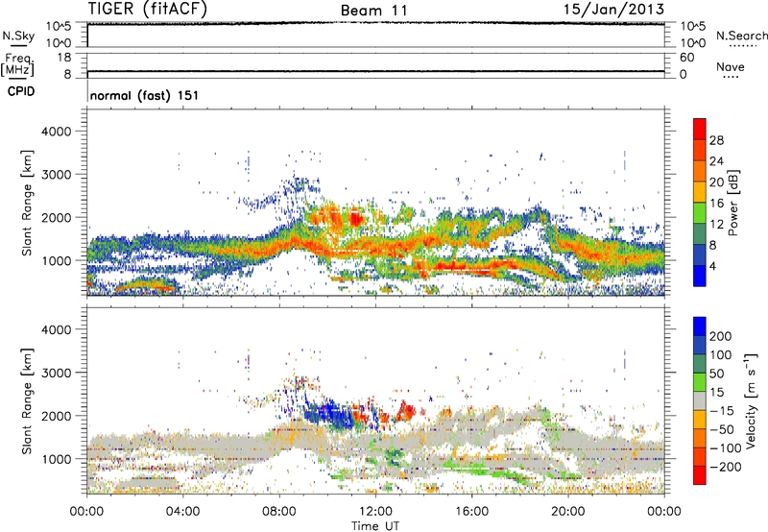Click the blue velocity patch near 10:00
The height and width of the screenshot is (532, 768).
tap(332, 415)
